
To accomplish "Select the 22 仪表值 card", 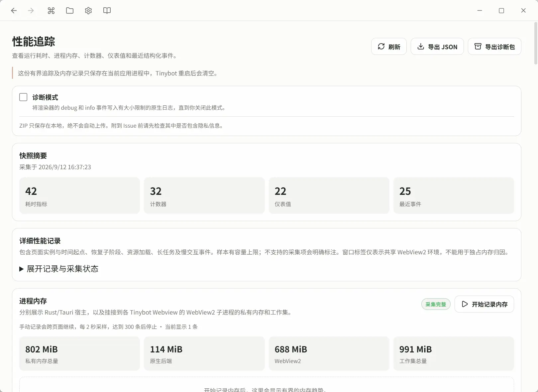I will pyautogui.click(x=329, y=196).
